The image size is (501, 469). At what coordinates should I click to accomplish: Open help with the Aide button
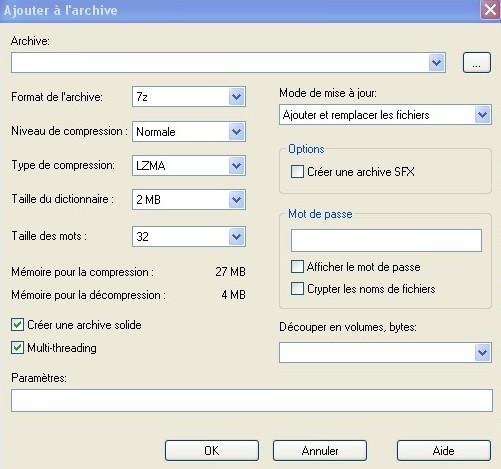click(x=444, y=451)
